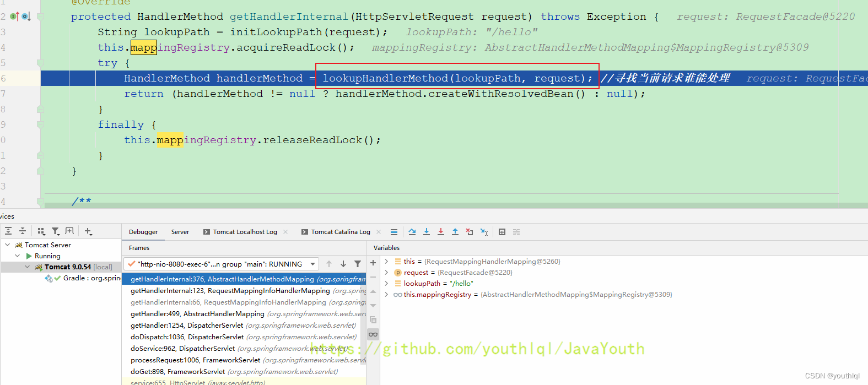Select the Tomcat Server tree row
The height and width of the screenshot is (385, 868).
click(61, 245)
